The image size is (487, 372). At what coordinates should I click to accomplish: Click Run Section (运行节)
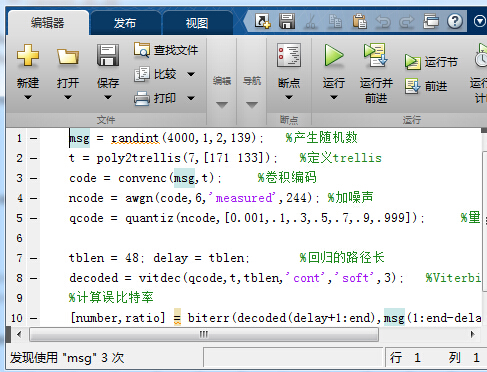click(x=431, y=62)
